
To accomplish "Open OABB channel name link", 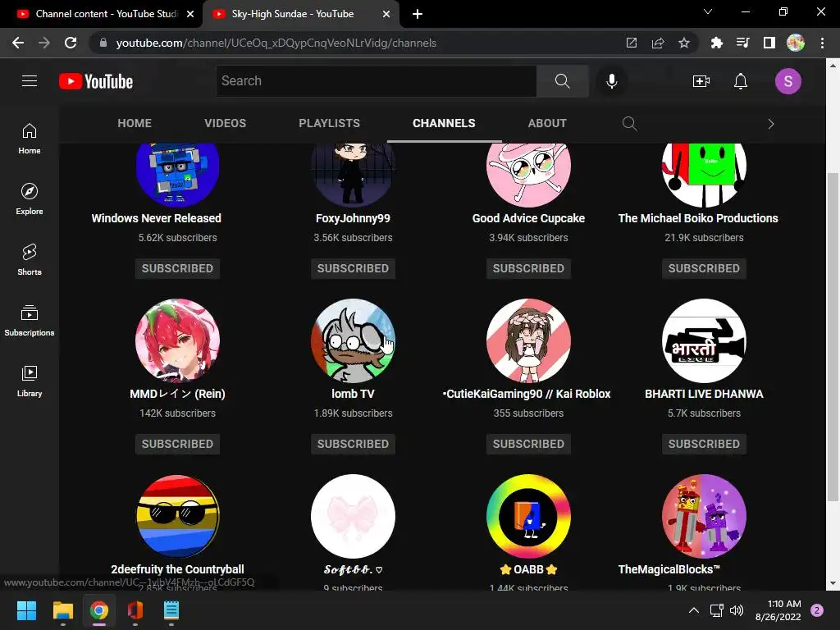I will coord(528,569).
